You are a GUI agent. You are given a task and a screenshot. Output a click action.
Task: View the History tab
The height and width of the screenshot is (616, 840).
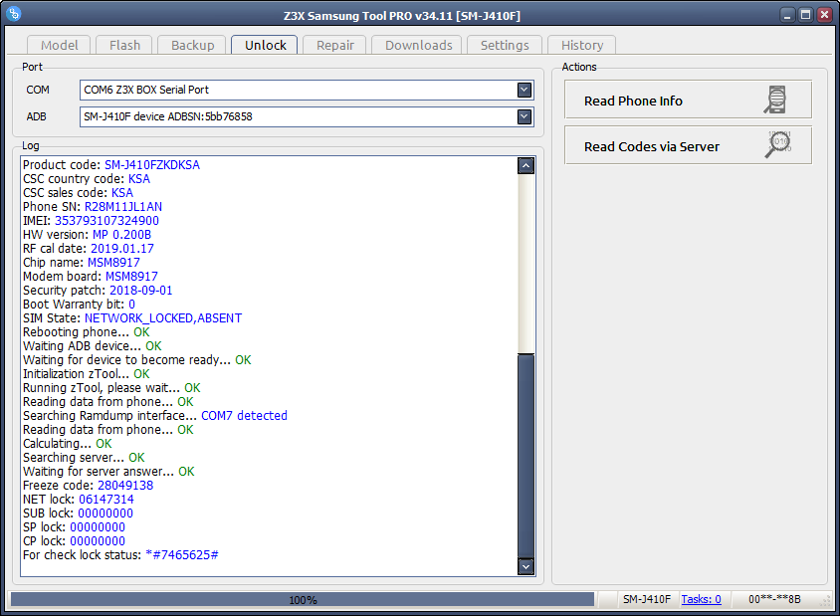(x=582, y=45)
